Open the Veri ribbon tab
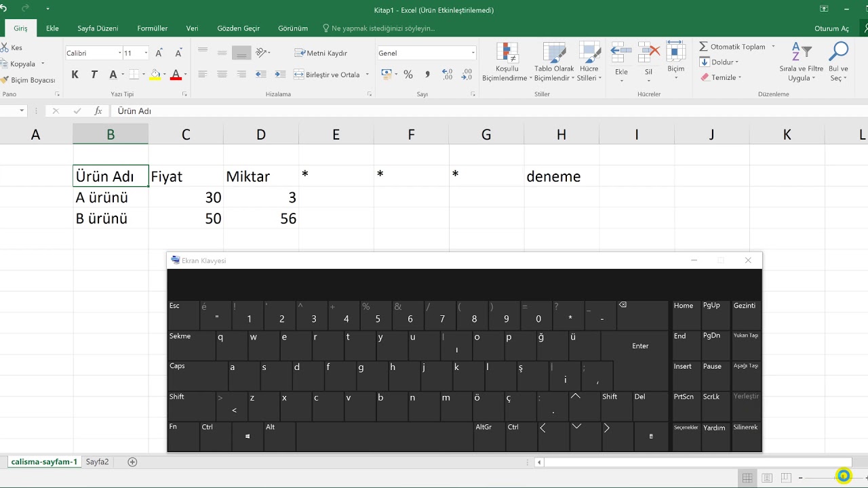The height and width of the screenshot is (488, 868). tap(193, 28)
